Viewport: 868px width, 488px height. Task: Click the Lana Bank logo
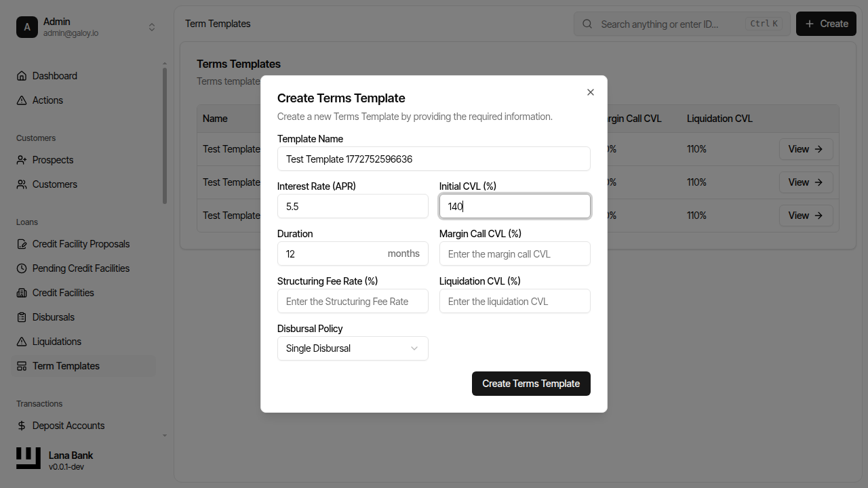(28, 458)
